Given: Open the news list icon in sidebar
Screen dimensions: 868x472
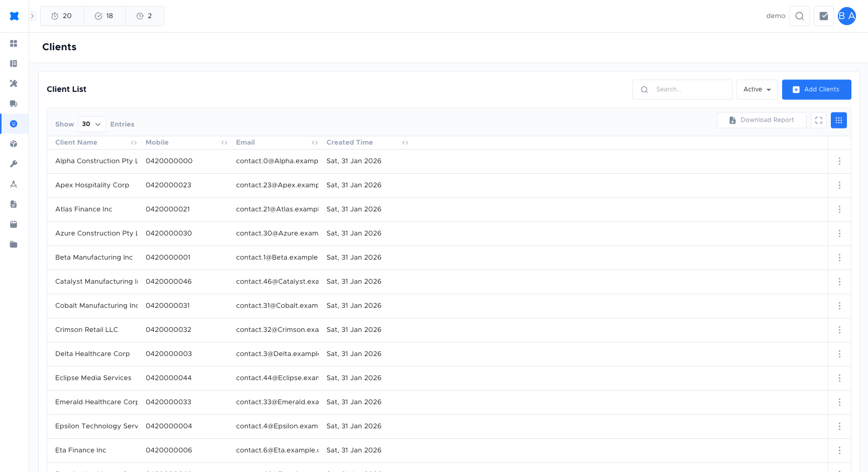Looking at the screenshot, I should point(14,64).
